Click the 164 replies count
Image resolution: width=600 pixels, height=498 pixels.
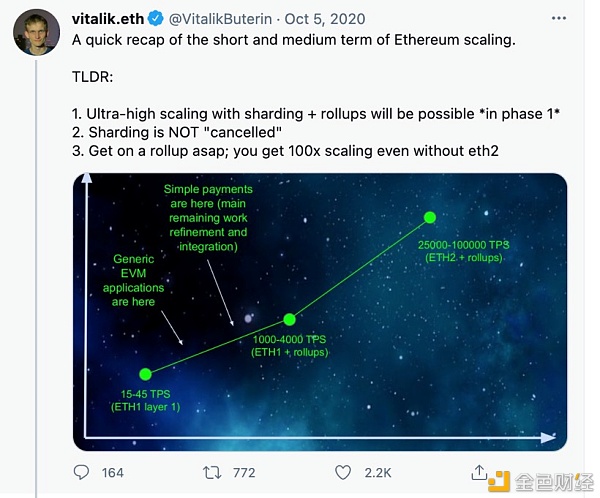point(112,472)
